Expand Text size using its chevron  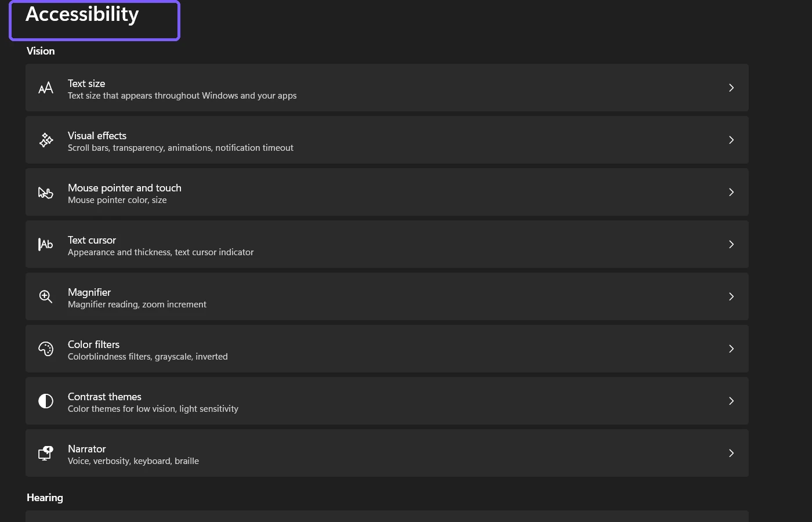point(731,88)
